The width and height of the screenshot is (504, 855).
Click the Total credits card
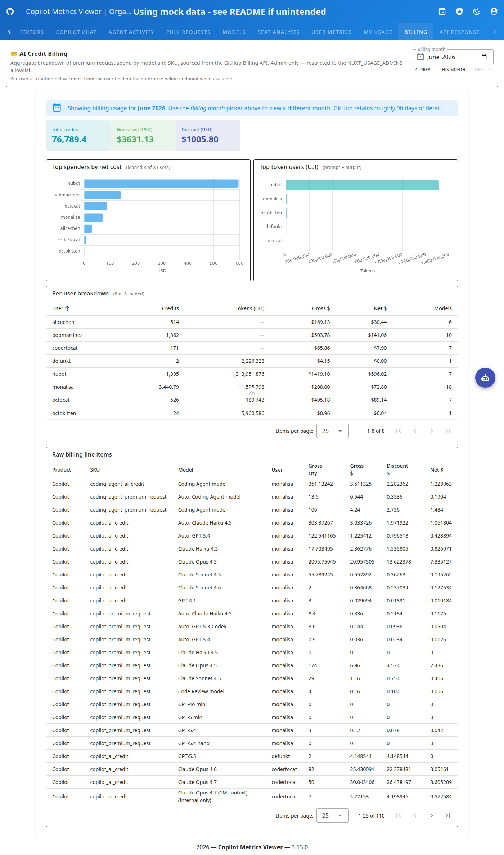click(x=78, y=135)
